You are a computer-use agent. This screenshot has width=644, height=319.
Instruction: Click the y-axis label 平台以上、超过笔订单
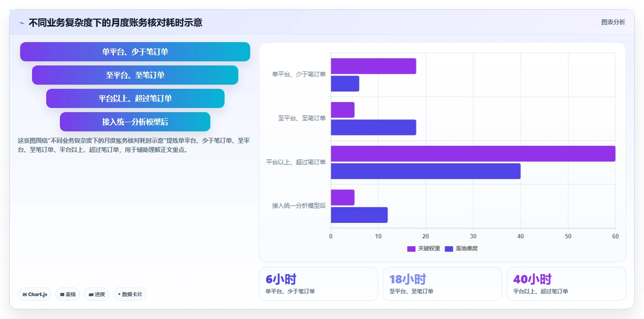296,162
